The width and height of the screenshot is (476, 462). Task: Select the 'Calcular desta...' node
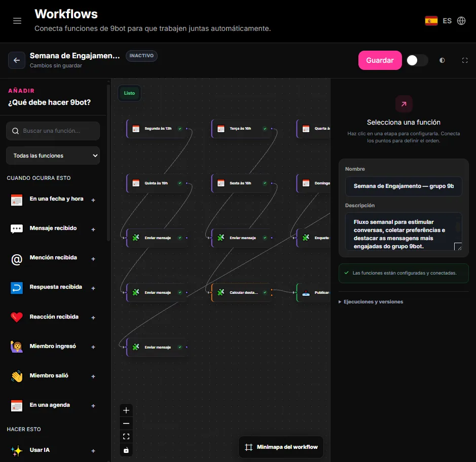tap(242, 292)
